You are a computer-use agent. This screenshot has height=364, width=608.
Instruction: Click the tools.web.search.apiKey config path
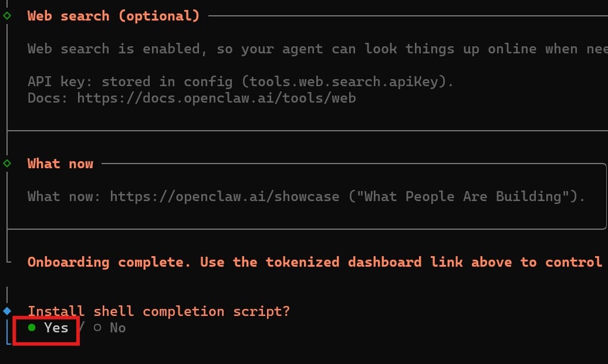tap(343, 81)
